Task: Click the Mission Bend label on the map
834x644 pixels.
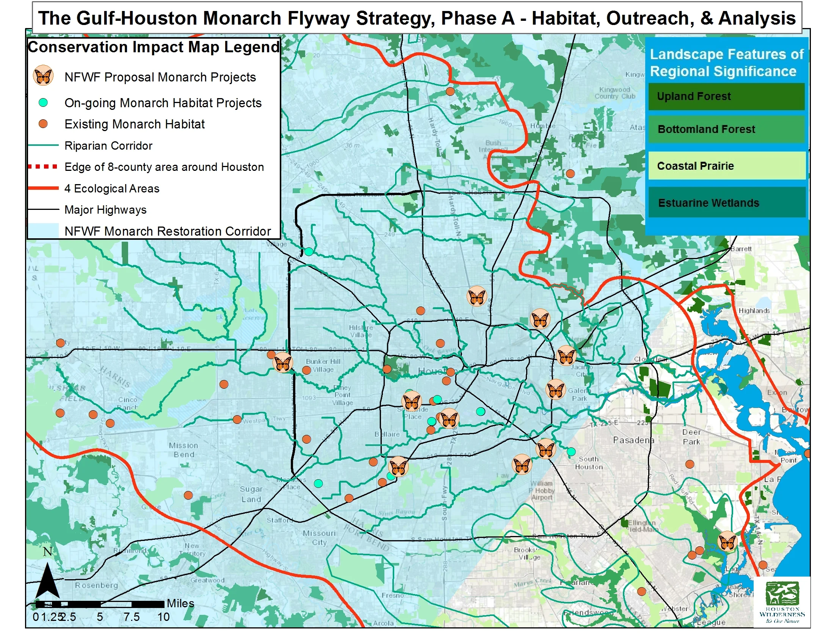Action: [x=184, y=450]
